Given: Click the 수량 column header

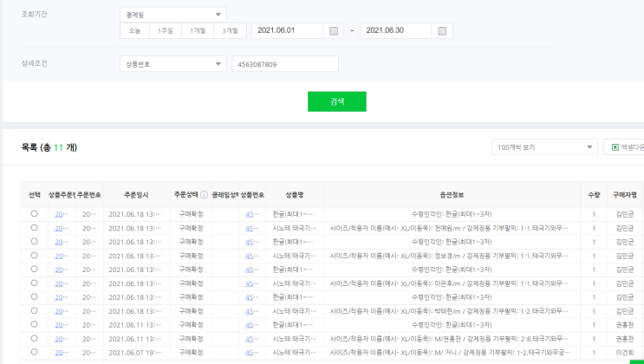Looking at the screenshot, I should click(x=594, y=195).
